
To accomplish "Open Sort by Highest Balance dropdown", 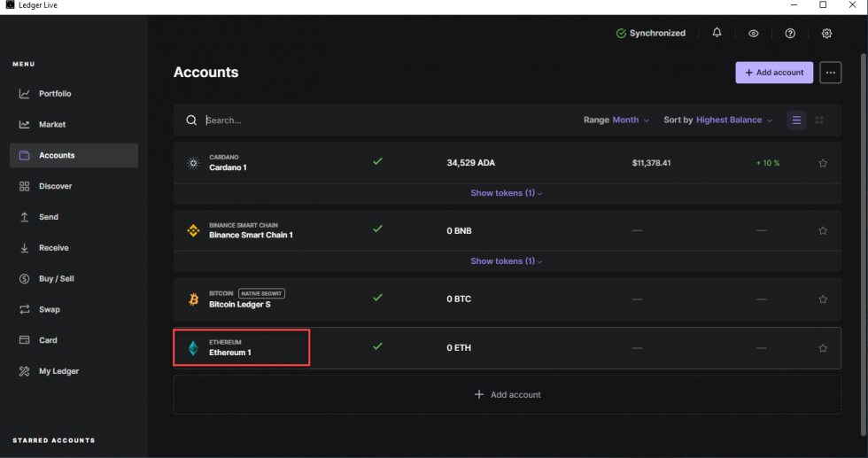I will tap(718, 120).
